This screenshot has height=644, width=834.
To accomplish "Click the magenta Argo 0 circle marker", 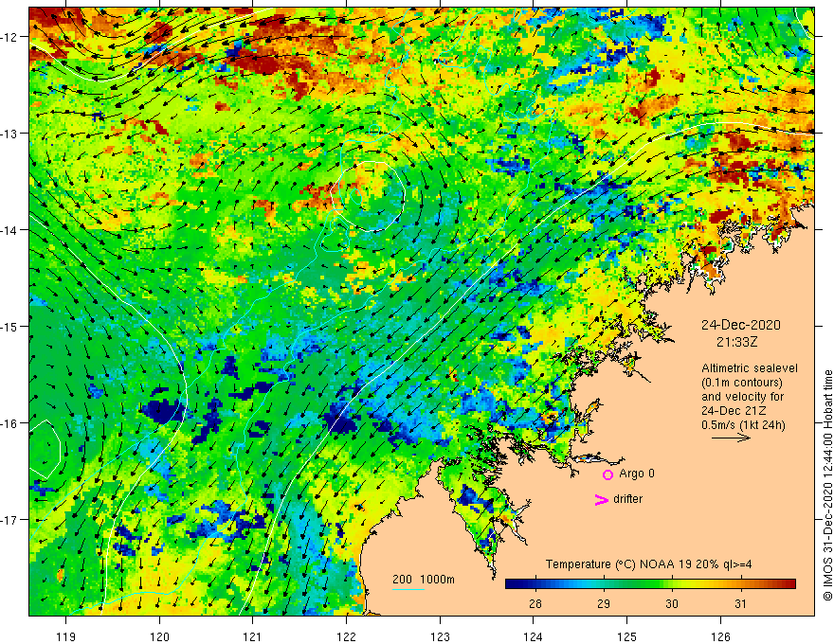I will 607,474.
